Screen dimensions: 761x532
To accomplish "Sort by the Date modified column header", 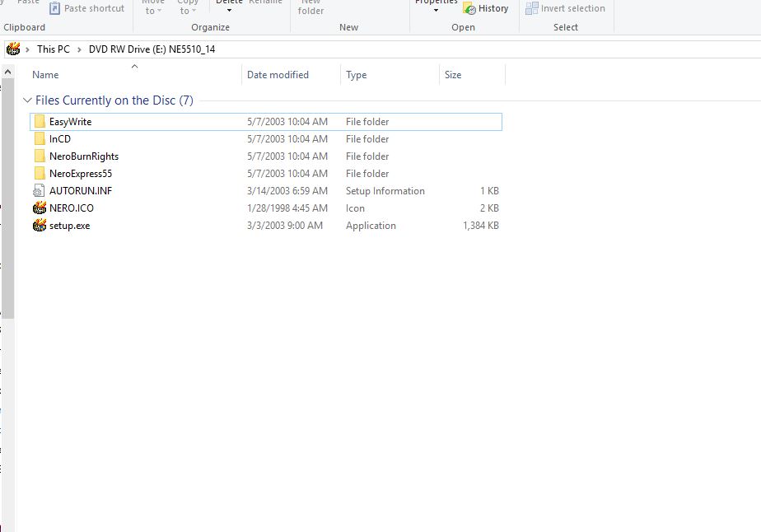I will (278, 75).
